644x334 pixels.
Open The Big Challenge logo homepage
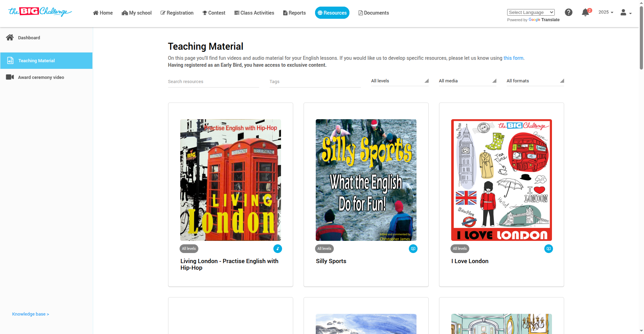click(x=40, y=12)
